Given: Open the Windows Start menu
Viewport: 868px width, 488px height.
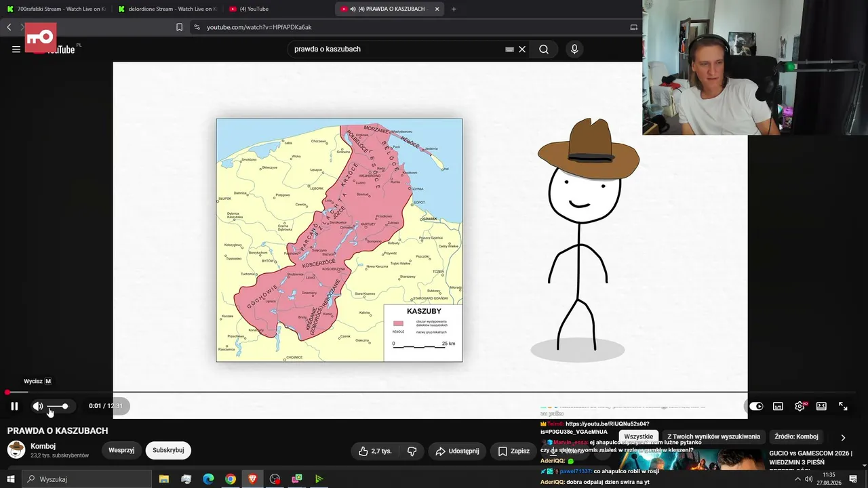Looking at the screenshot, I should pyautogui.click(x=10, y=479).
